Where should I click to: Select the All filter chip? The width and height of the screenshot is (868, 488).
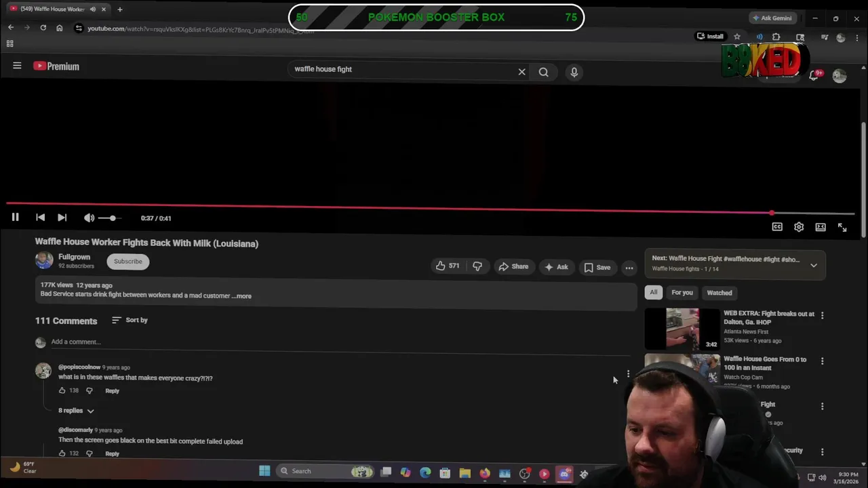click(x=654, y=292)
